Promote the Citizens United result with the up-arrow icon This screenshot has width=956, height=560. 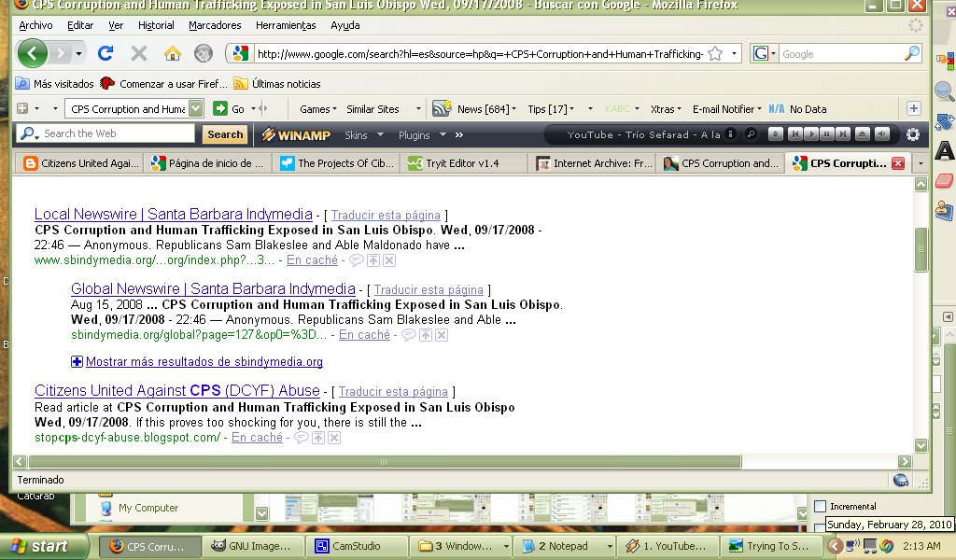pyautogui.click(x=318, y=438)
